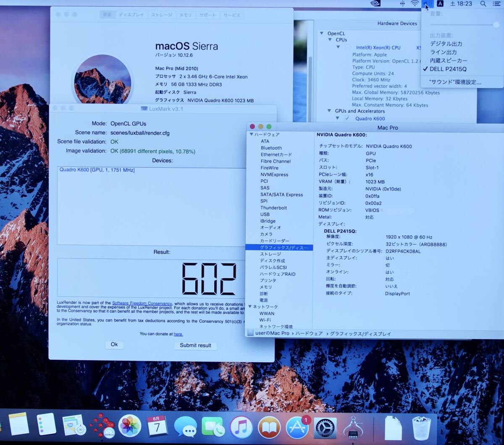Open FaceTime from the Dock
The image size is (504, 445).
pos(213,427)
